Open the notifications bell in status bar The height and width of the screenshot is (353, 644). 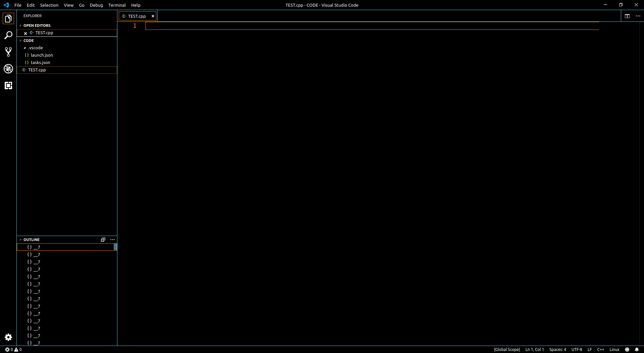(637, 350)
